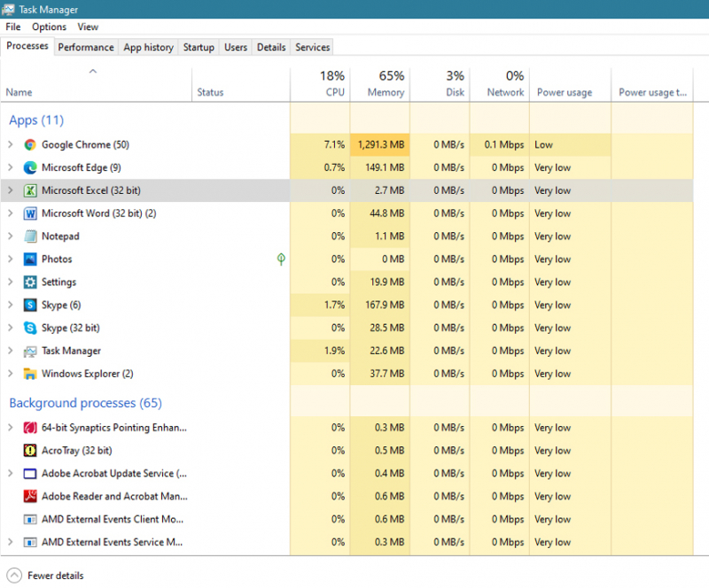709x588 pixels.
Task: Click the Microsoft Word icon
Action: (30, 213)
